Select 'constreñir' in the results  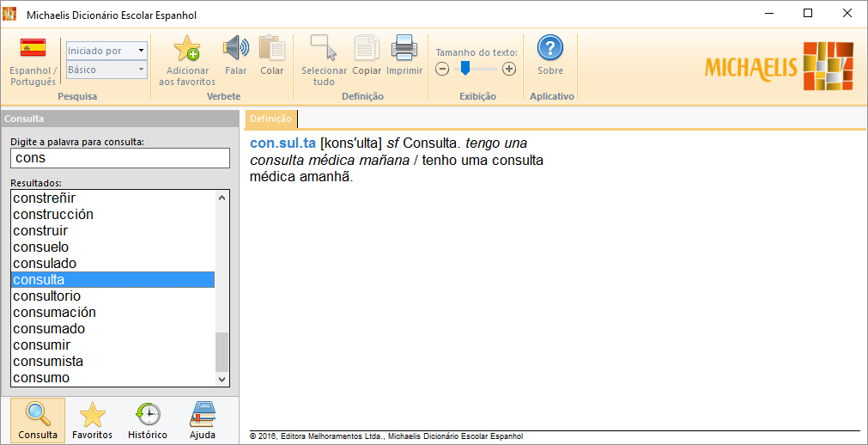(x=113, y=198)
